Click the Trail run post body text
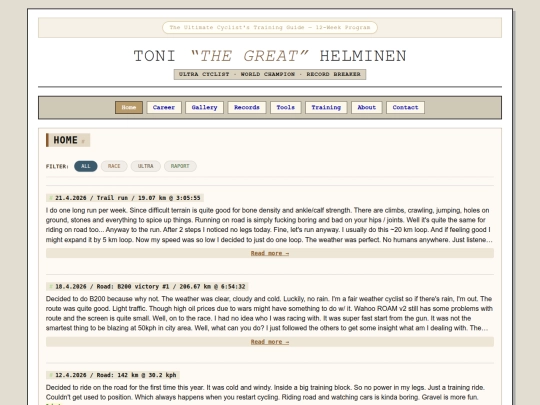540x405 pixels. pos(270,225)
